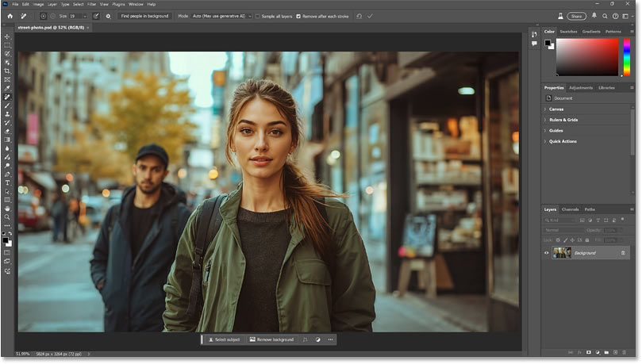Expand the Canvas section

545,109
